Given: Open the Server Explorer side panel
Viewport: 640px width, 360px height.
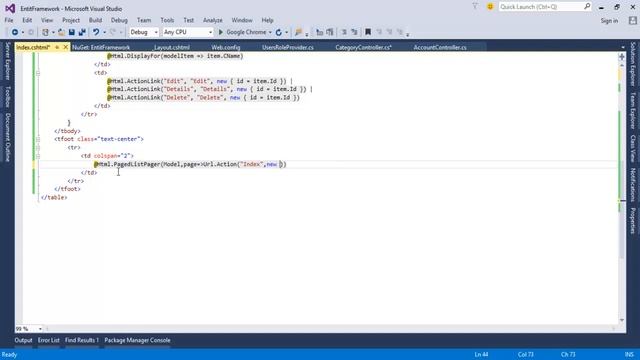Looking at the screenshot, I should click(x=7, y=61).
